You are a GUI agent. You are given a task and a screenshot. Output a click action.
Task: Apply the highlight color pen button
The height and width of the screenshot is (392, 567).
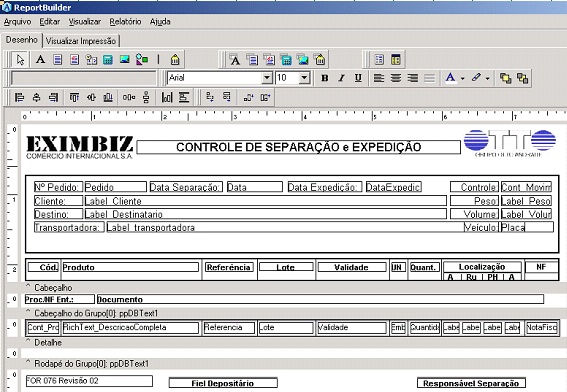pos(476,78)
